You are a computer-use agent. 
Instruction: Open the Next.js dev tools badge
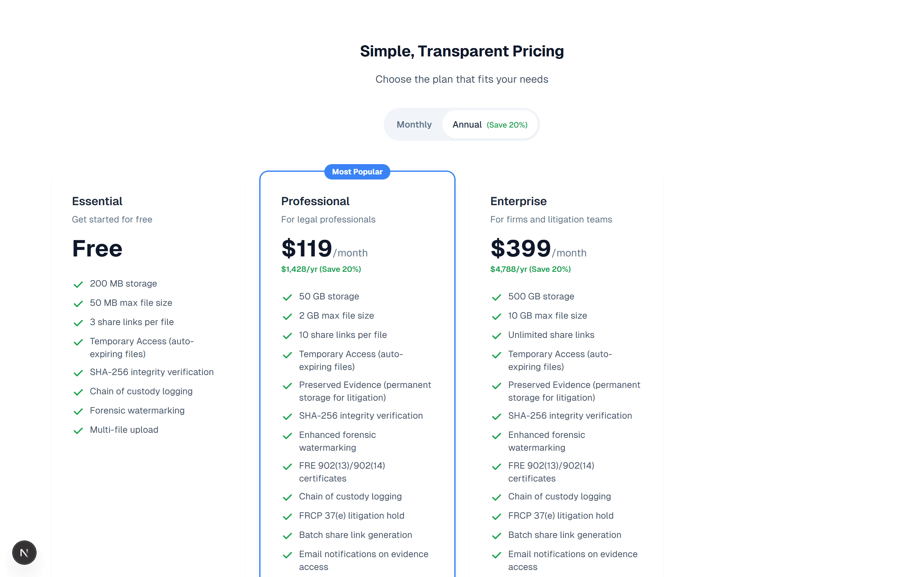24,552
